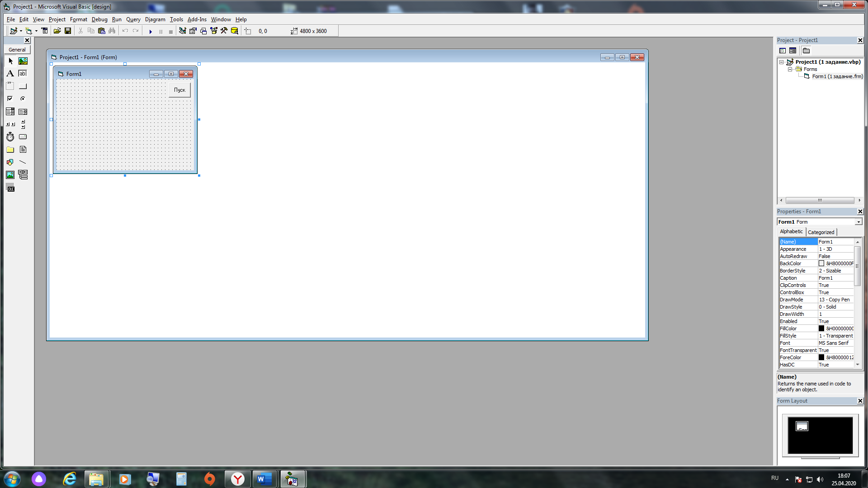Open the Project menu
This screenshot has height=488, width=868.
[57, 19]
